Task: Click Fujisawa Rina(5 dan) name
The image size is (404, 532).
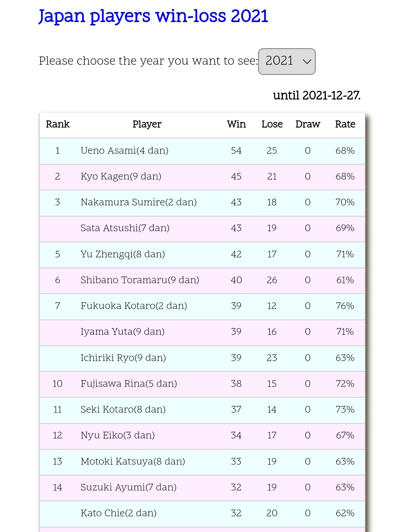Action: coord(129,383)
